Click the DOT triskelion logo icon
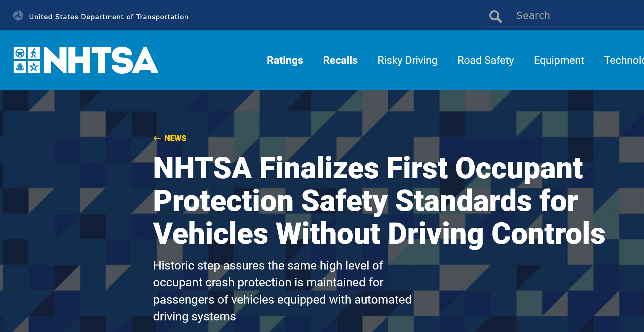This screenshot has height=332, width=644. [18, 16]
